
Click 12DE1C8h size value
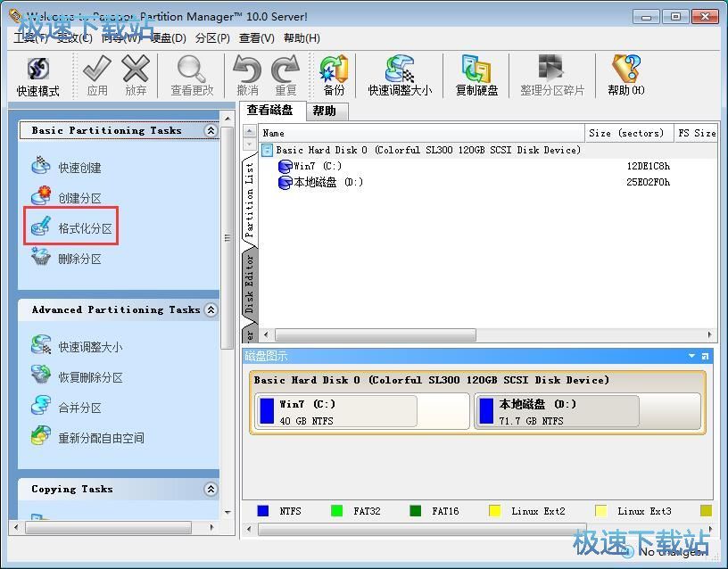648,166
